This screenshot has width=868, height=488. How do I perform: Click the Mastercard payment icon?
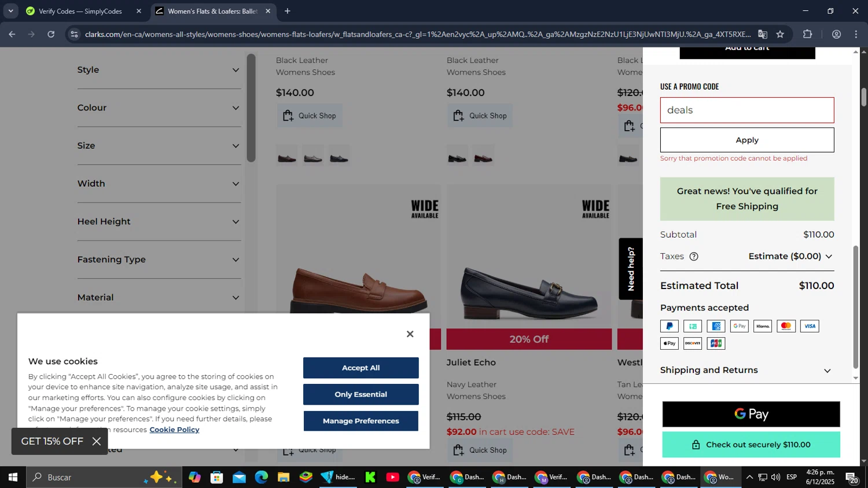coord(786,326)
